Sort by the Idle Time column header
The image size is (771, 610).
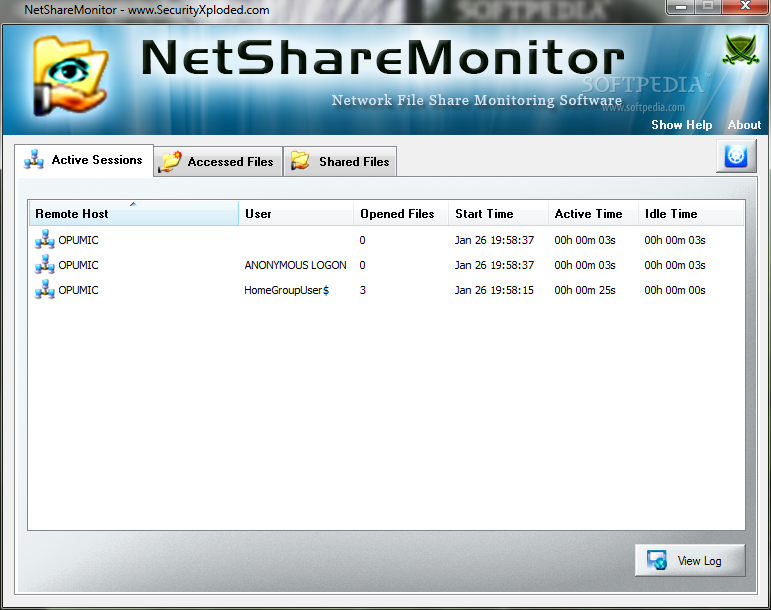coord(691,213)
